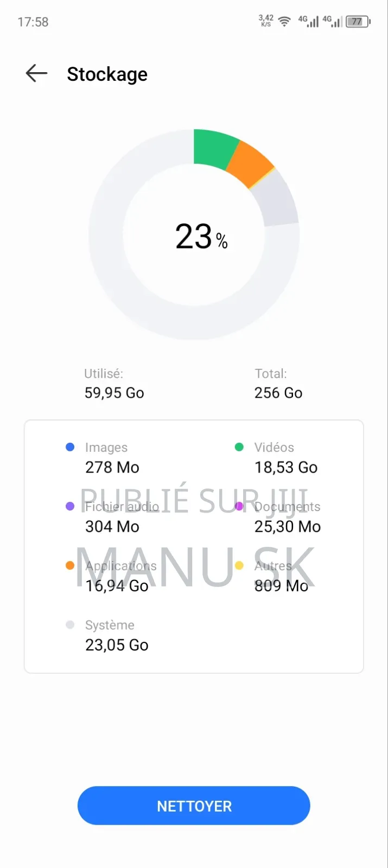Select the yellow Autres category dot
This screenshot has height=868, width=388.
tap(239, 565)
